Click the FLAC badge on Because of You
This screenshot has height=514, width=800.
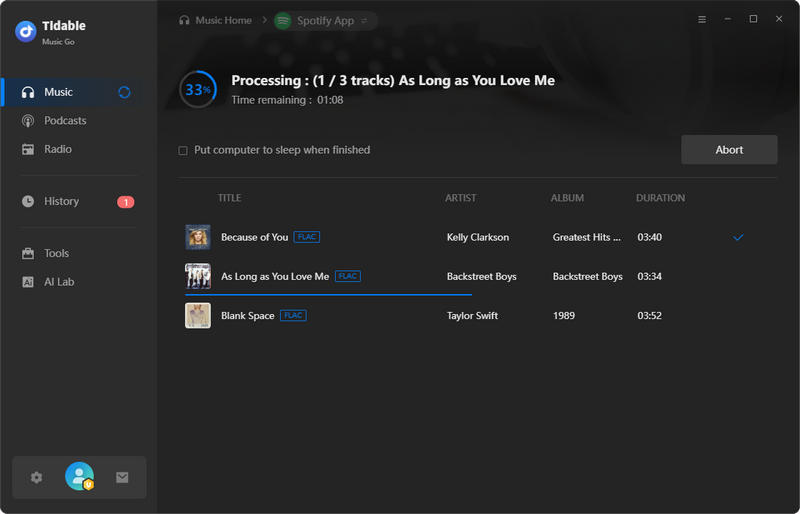pos(307,237)
